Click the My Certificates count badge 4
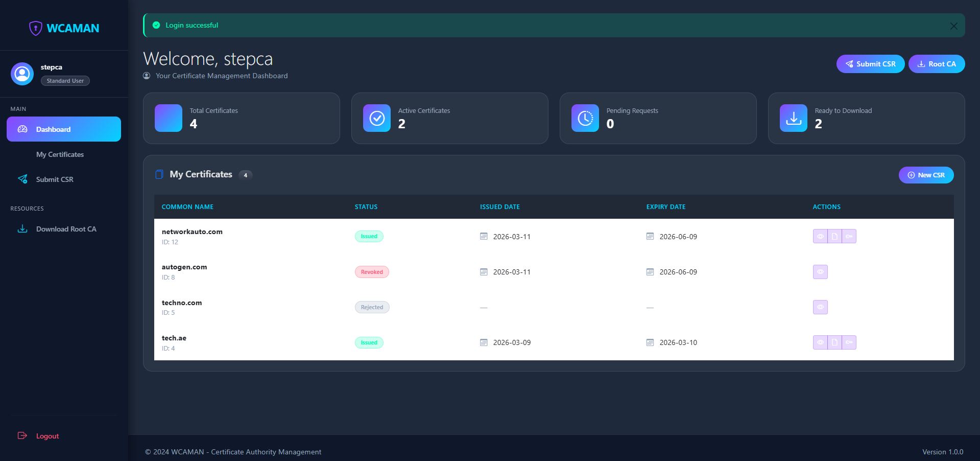The width and height of the screenshot is (980, 461). point(246,175)
